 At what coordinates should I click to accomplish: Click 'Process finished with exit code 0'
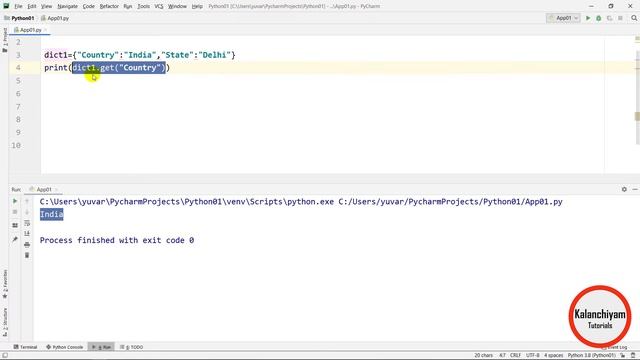pos(117,240)
